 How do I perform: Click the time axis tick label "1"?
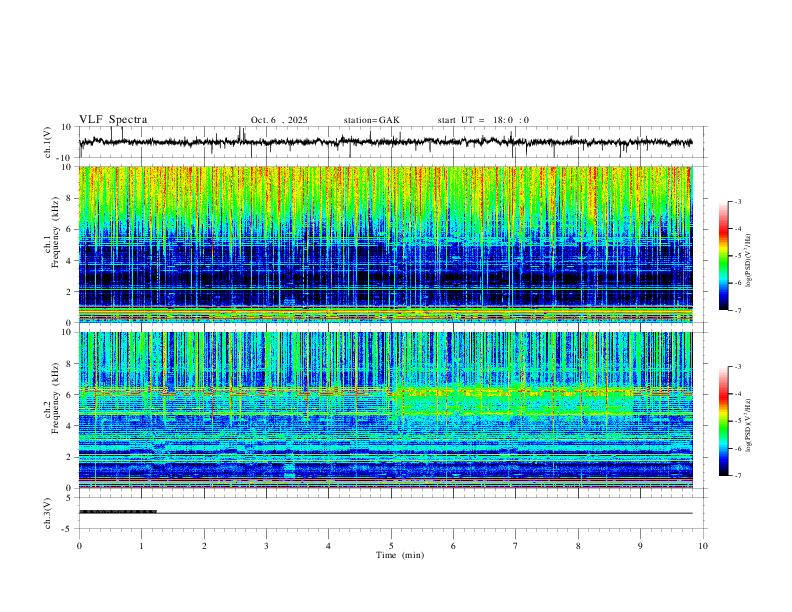coord(141,546)
